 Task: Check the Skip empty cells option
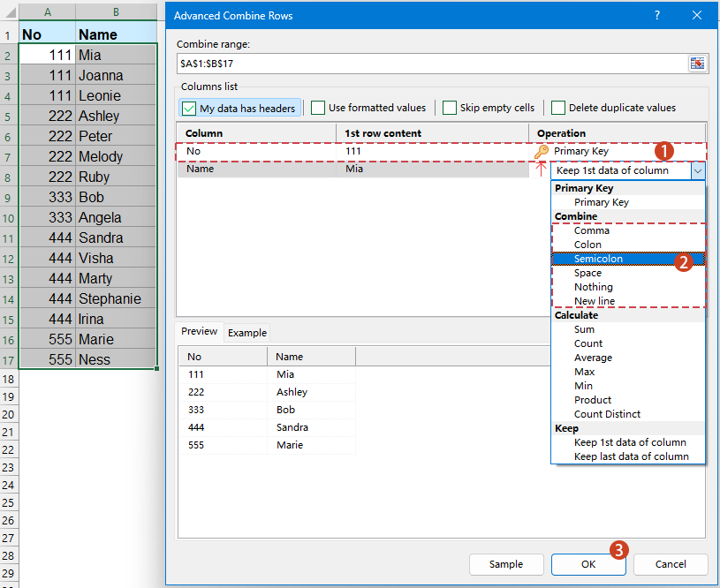click(450, 108)
